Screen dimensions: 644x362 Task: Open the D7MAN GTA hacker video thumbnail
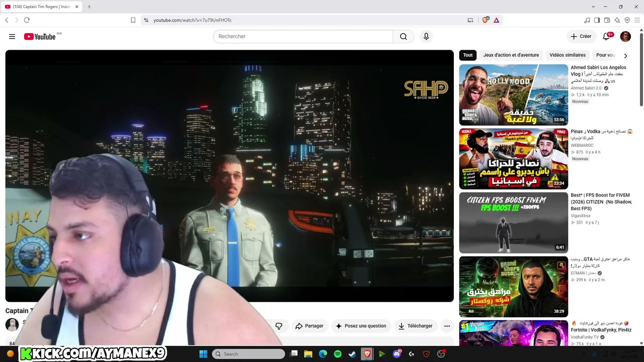click(x=513, y=287)
